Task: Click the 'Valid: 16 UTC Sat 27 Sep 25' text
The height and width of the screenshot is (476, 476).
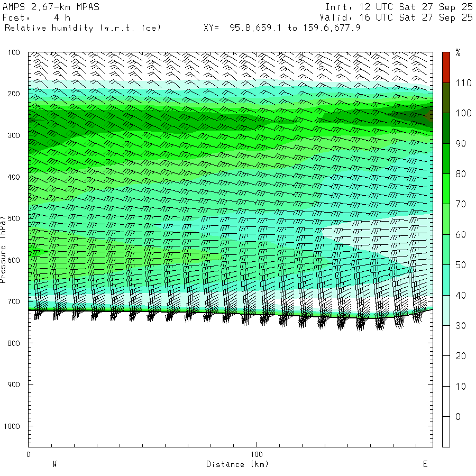Action: (x=396, y=17)
